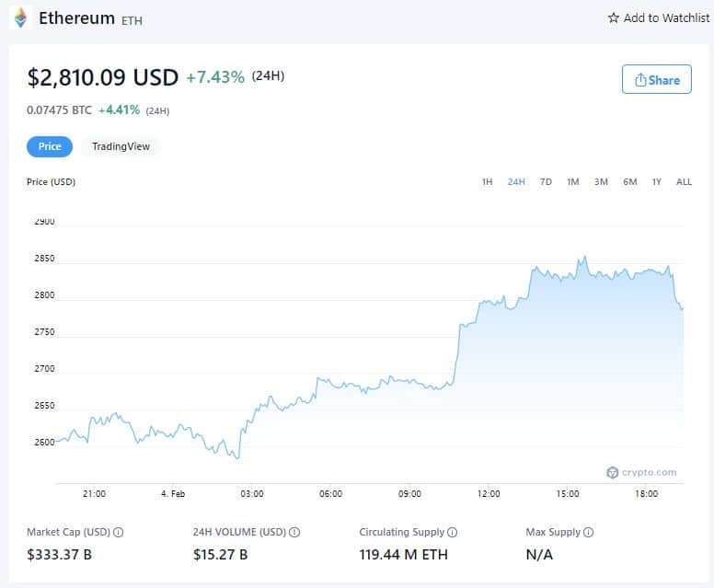This screenshot has width=714, height=588.
Task: Click the 09:00 time axis label
Action: click(x=409, y=494)
